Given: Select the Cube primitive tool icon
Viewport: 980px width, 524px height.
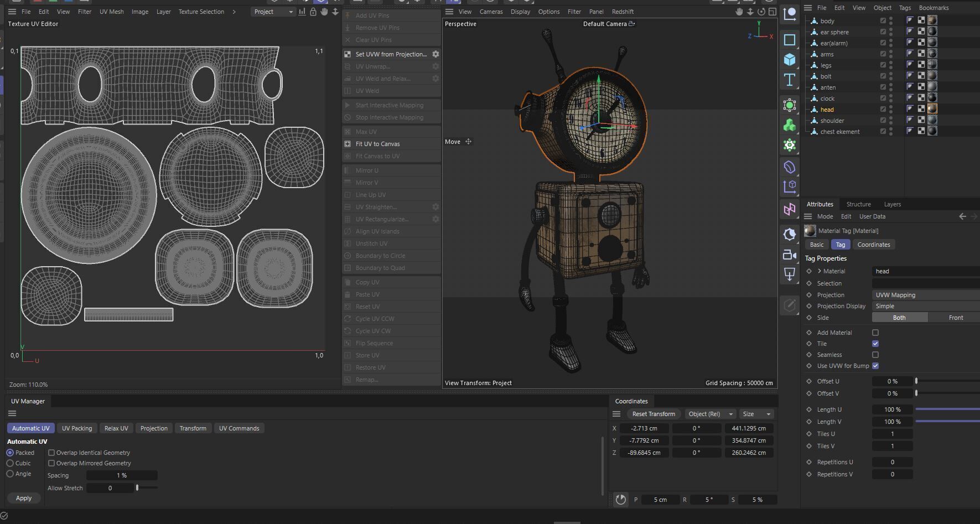Looking at the screenshot, I should (790, 59).
